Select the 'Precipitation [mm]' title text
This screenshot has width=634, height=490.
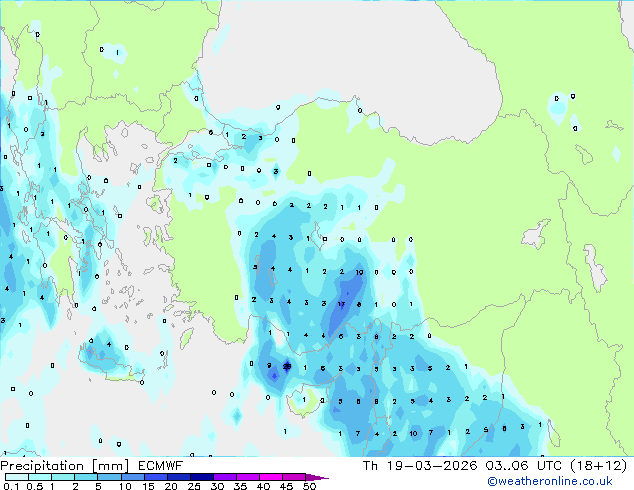65,466
